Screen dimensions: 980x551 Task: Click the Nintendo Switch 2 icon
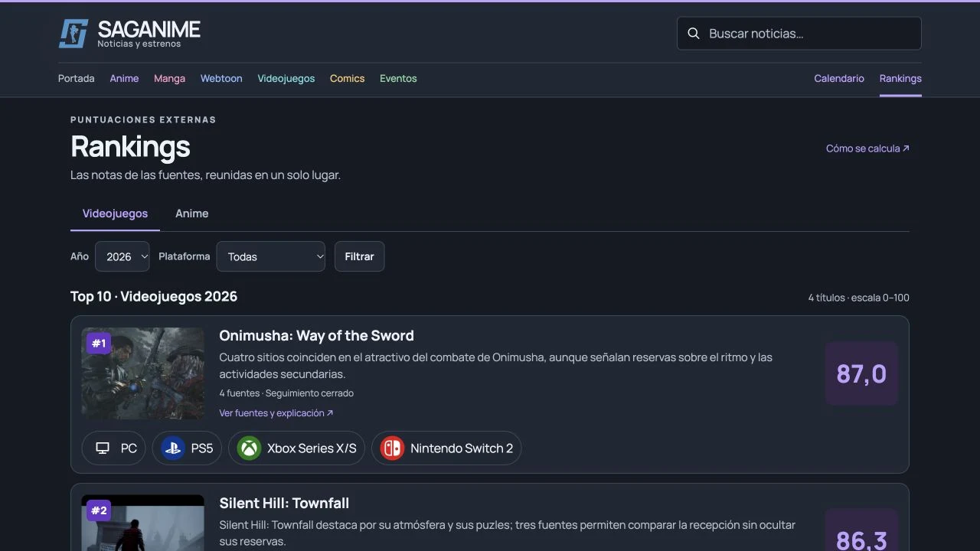[392, 448]
